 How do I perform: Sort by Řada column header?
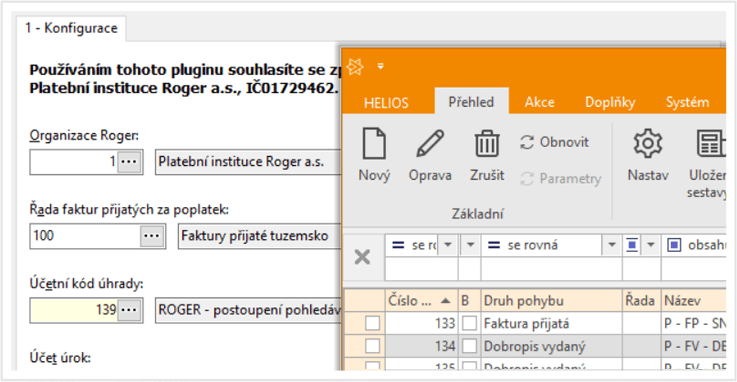tap(641, 301)
